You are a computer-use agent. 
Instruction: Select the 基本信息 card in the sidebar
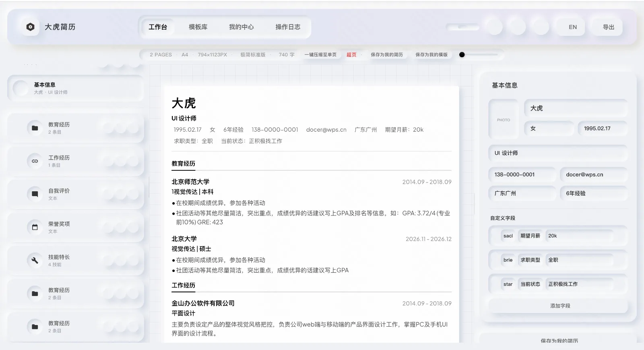click(x=76, y=88)
